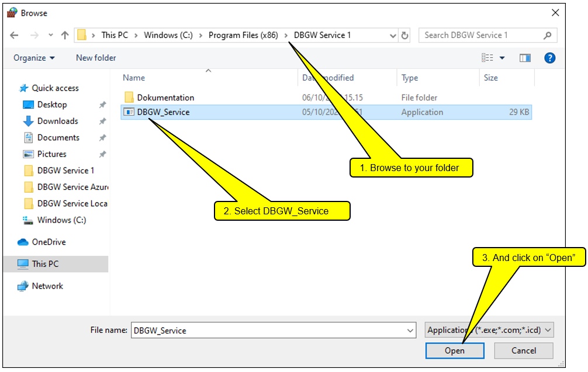Viewport: 588px width, 372px height.
Task: Open Pictures in the navigation pane
Action: coord(52,154)
